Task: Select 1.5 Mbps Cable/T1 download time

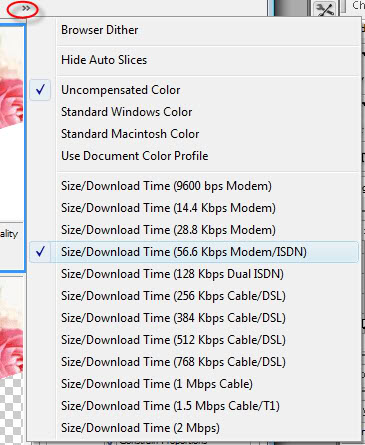Action: pyautogui.click(x=194, y=406)
